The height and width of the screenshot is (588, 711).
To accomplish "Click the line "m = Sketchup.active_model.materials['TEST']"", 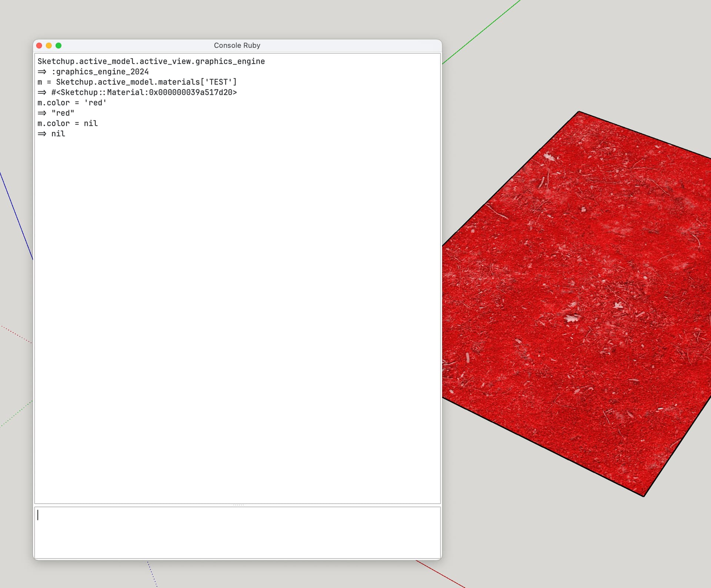I will click(137, 82).
